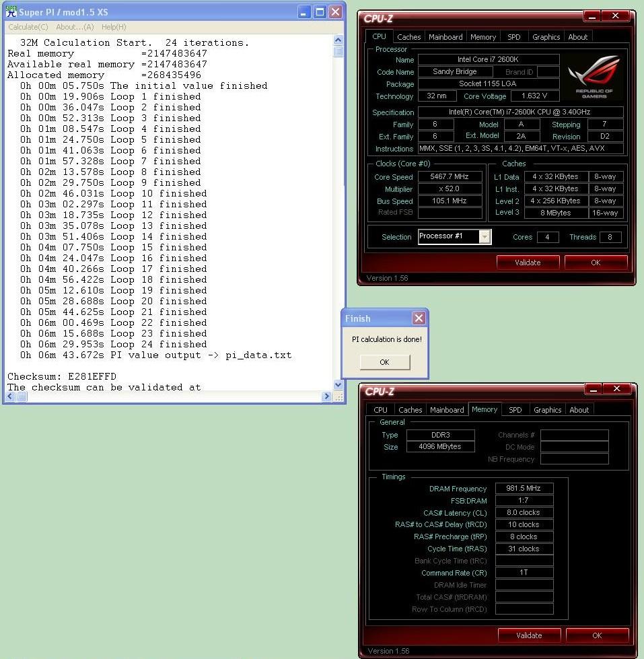This screenshot has height=659, width=644.
Task: Open the Help(H) menu in Super PI
Action: click(x=114, y=27)
